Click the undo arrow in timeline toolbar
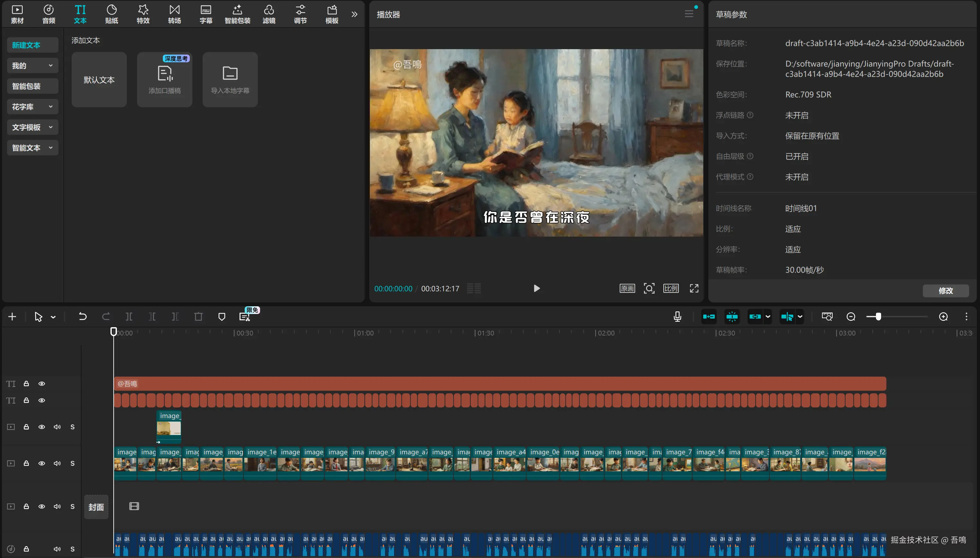 click(x=83, y=317)
